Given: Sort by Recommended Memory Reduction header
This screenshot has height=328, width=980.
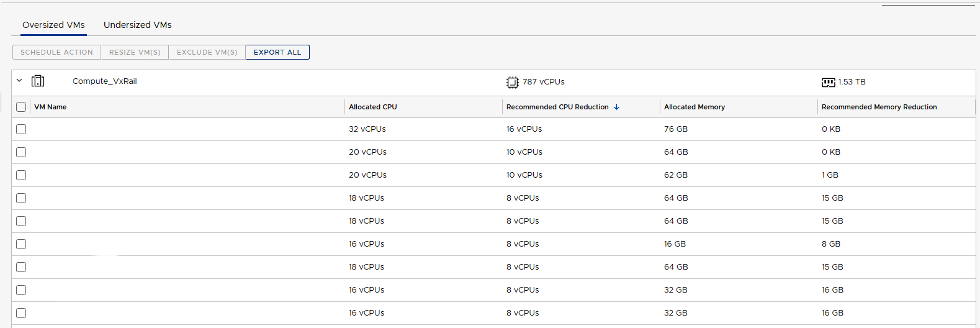Looking at the screenshot, I should pos(879,107).
